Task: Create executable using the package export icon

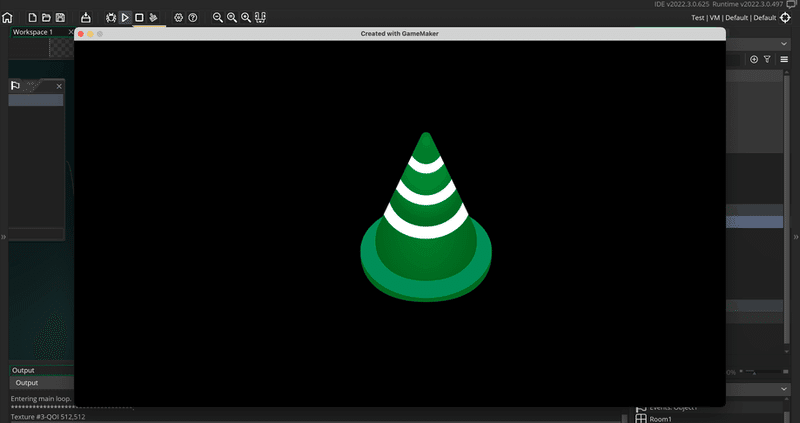Action: coord(86,18)
